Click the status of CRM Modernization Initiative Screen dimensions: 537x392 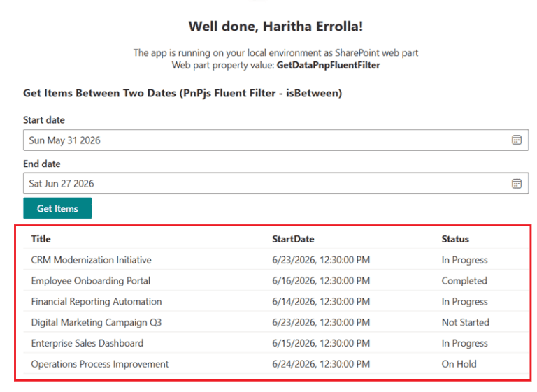464,260
